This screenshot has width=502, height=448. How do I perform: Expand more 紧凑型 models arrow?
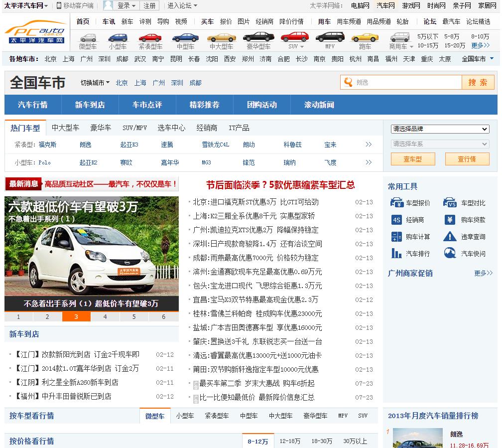369,144
